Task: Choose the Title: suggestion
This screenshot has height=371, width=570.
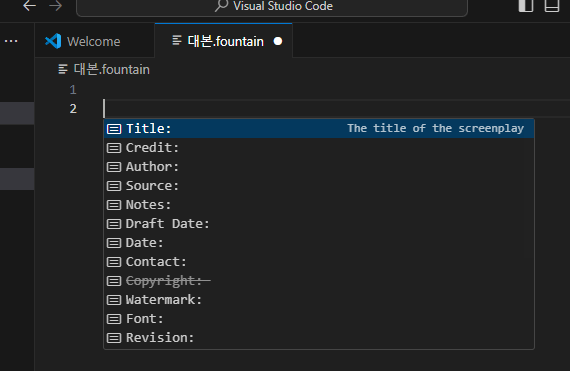Action: click(319, 128)
